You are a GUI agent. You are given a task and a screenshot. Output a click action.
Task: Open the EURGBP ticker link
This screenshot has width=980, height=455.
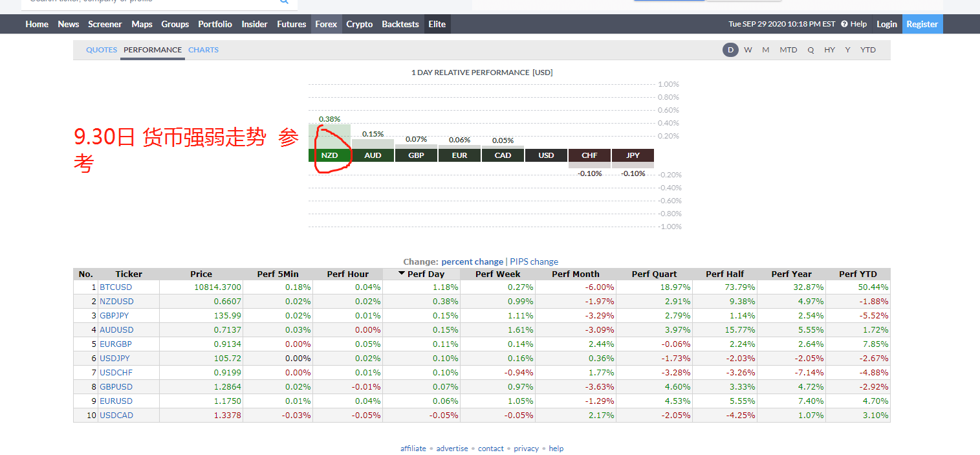[x=116, y=344]
